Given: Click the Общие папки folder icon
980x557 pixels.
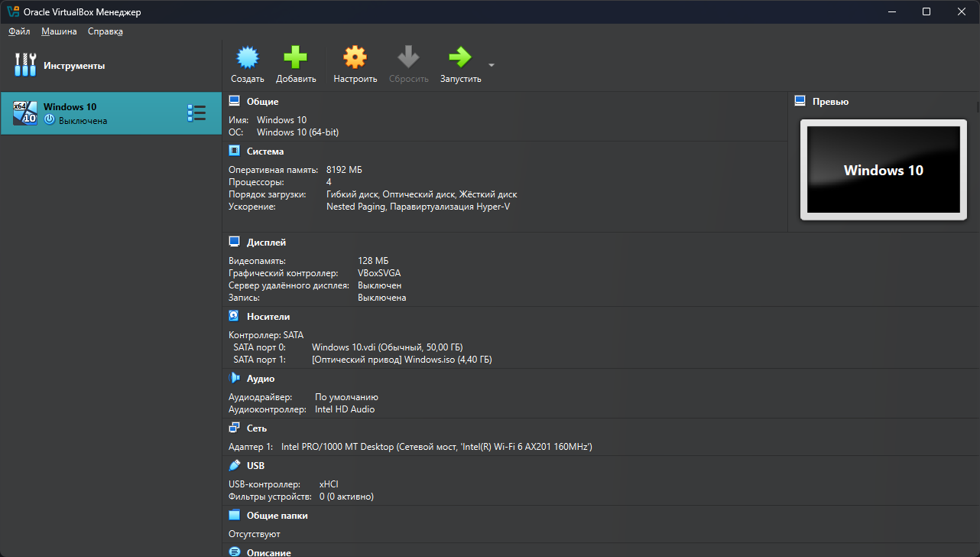Looking at the screenshot, I should pos(235,515).
